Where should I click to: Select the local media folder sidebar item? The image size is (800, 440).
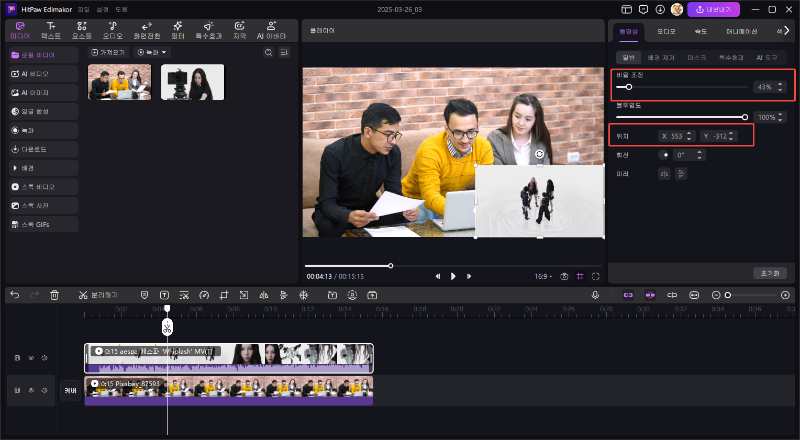point(43,55)
